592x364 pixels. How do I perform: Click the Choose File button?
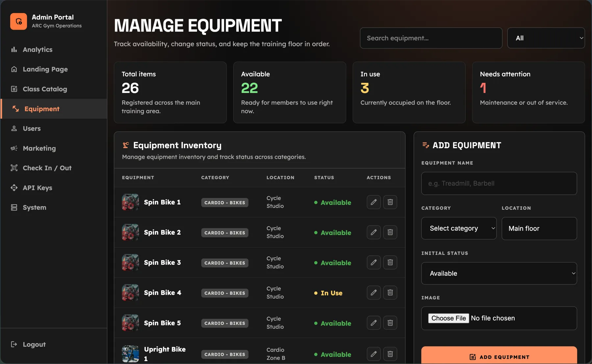tap(449, 318)
